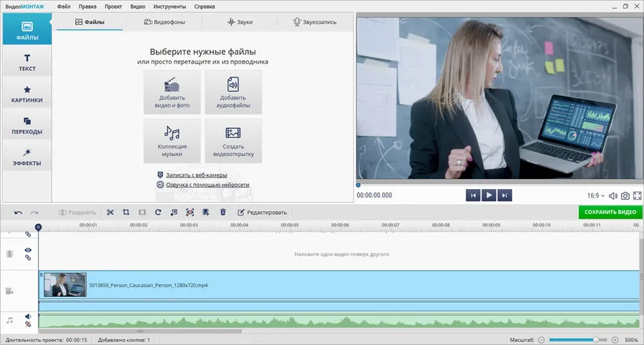The image size is (644, 345).
Task: Open the Справка menu
Action: click(x=204, y=6)
